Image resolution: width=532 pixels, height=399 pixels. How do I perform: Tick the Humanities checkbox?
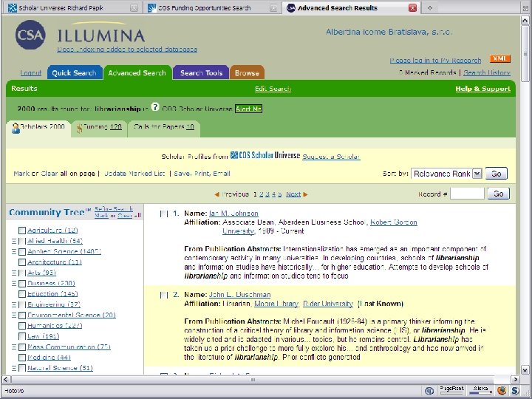(x=22, y=326)
